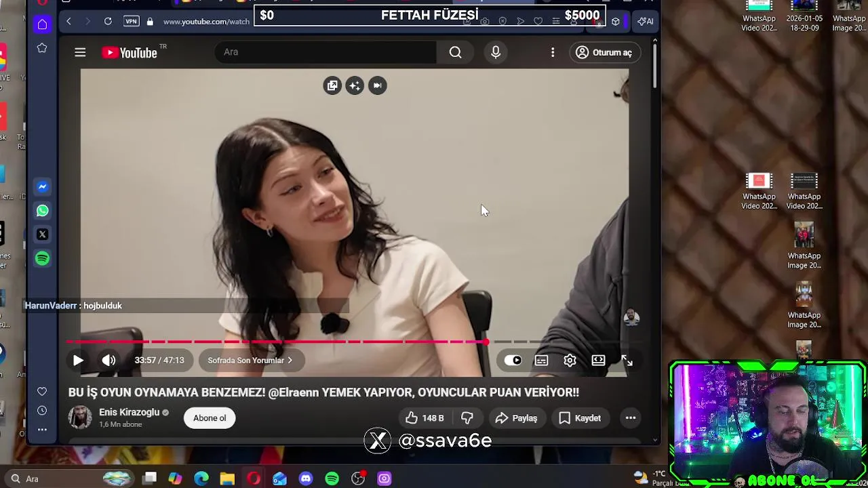
Task: Share the video via Paylaş
Action: pos(516,418)
